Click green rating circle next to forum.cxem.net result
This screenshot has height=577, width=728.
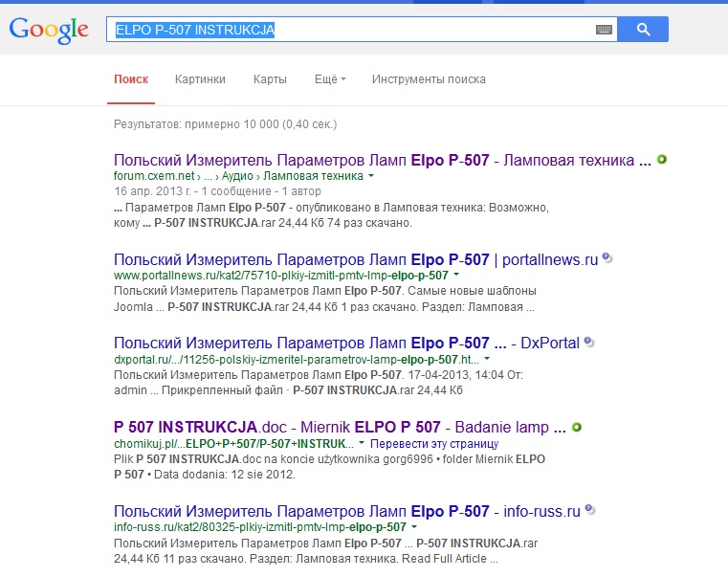[x=662, y=160]
